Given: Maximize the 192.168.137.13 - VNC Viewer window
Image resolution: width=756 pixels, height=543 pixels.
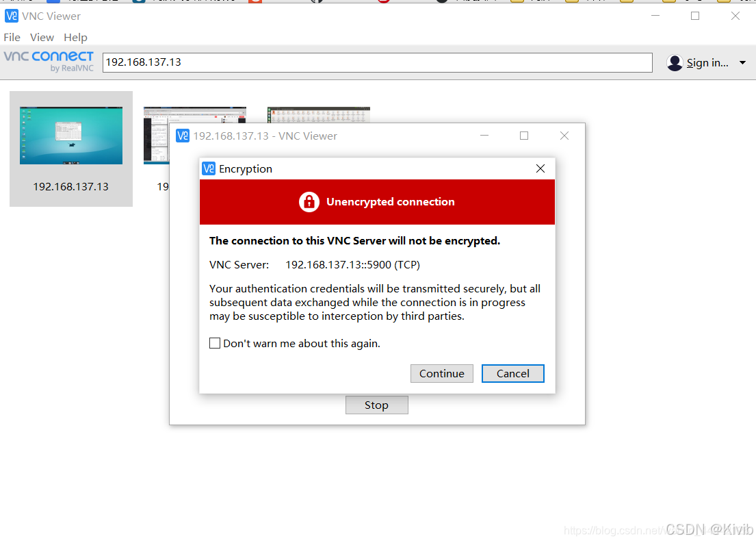Looking at the screenshot, I should (524, 136).
